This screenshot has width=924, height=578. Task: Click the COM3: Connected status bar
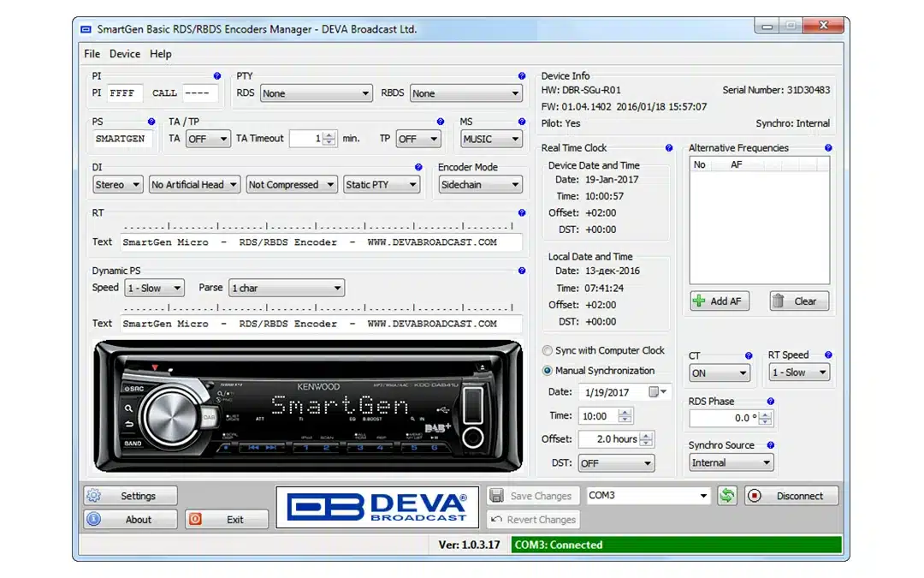click(677, 545)
